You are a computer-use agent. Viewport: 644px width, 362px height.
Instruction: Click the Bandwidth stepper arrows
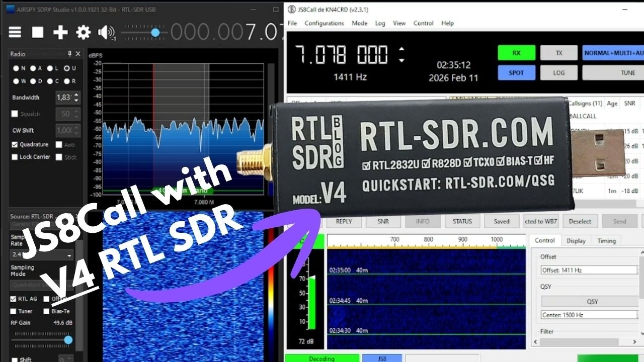[76, 98]
